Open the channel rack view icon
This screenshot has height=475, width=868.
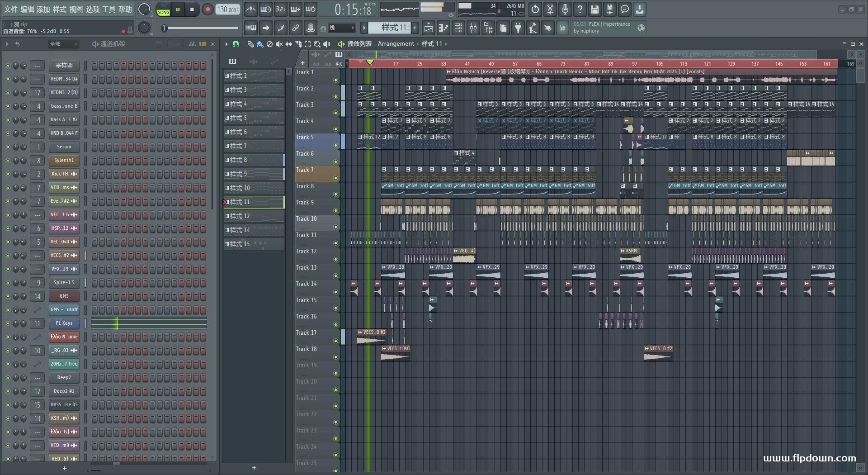click(458, 28)
